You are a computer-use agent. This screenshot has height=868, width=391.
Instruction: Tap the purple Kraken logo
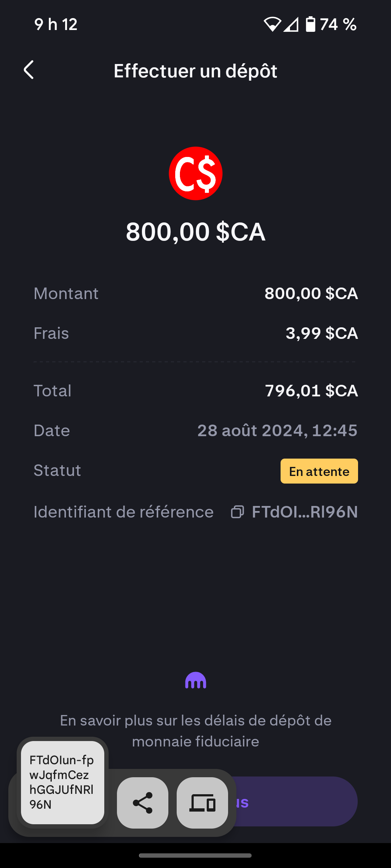click(x=195, y=680)
